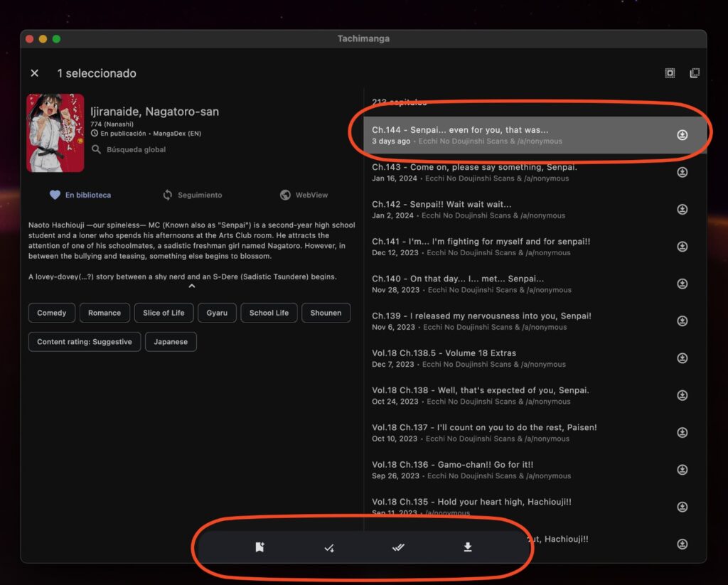Click the Slice of Life tag
Screen dimensions: 728x585
164,313
